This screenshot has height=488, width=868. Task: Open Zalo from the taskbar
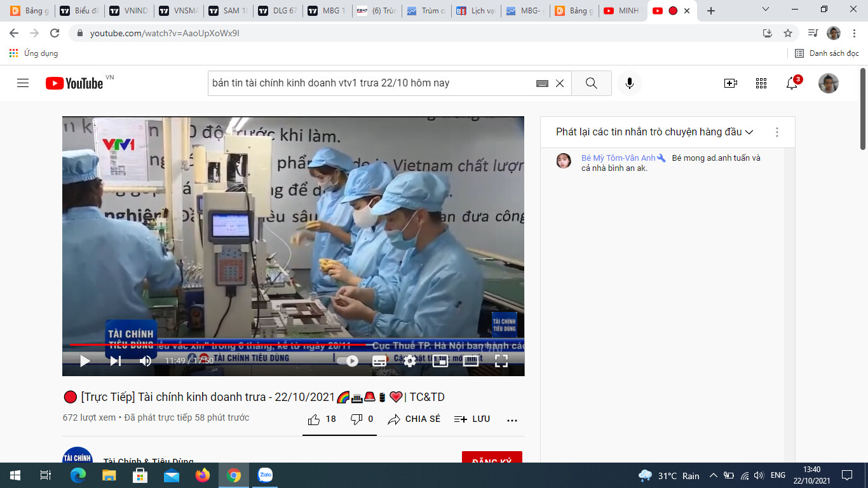(265, 475)
